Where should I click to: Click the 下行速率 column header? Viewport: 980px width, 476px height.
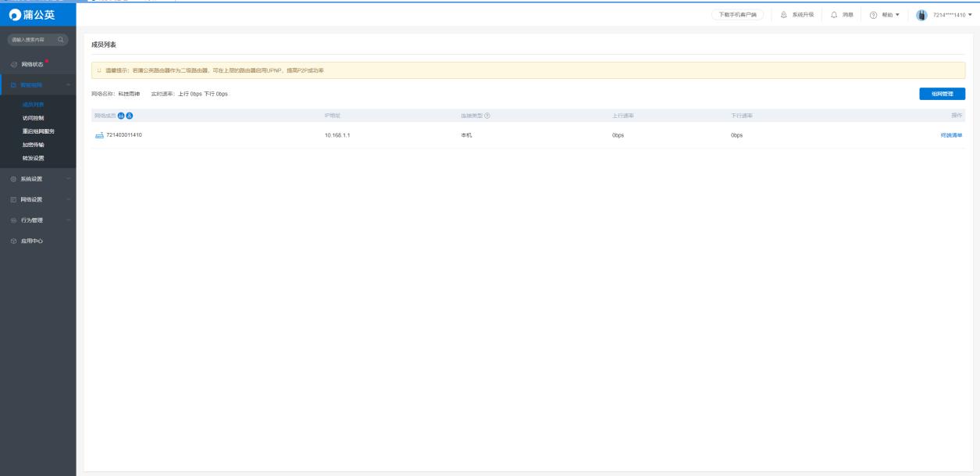click(x=742, y=116)
